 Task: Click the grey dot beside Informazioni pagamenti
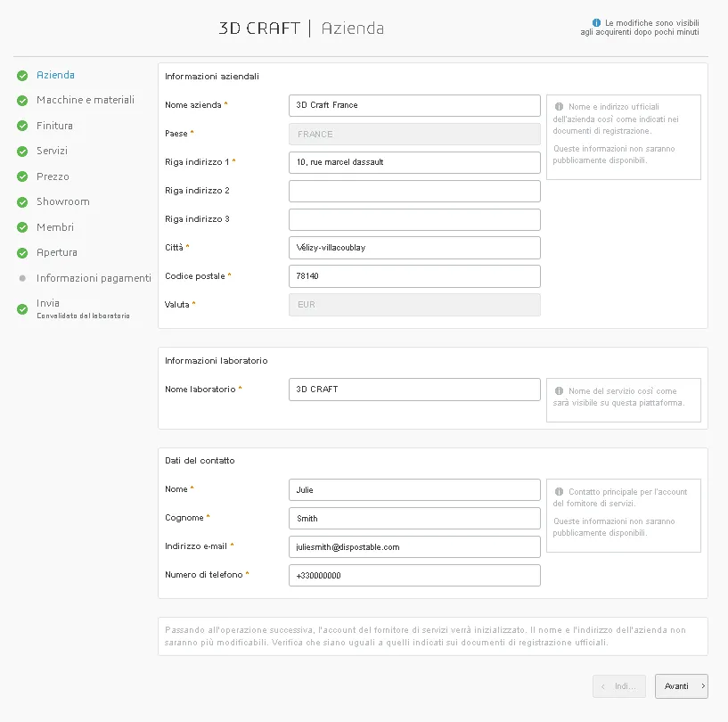click(x=22, y=278)
